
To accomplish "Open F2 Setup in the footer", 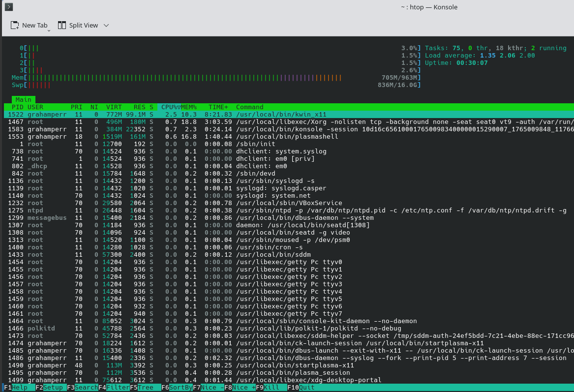I will click(53, 388).
